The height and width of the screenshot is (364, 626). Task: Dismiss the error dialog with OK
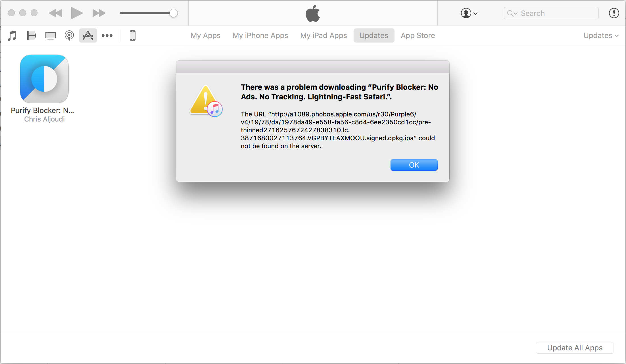click(414, 165)
